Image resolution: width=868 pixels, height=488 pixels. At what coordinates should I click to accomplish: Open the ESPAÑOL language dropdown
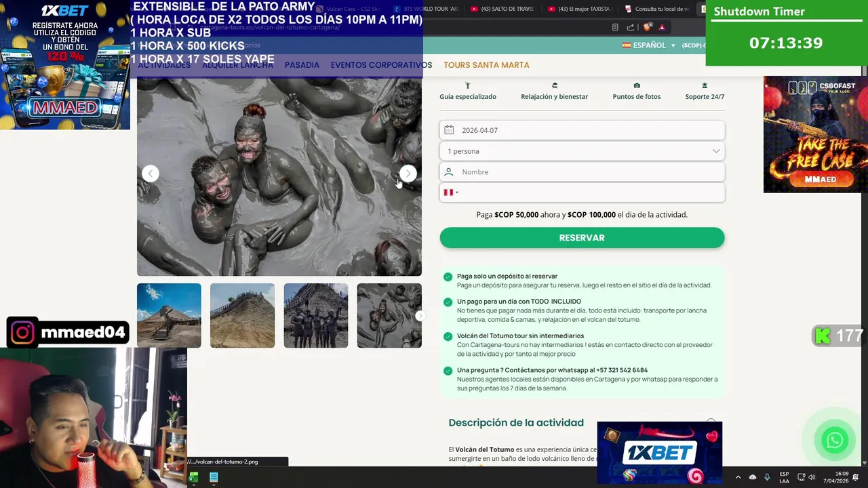click(649, 45)
